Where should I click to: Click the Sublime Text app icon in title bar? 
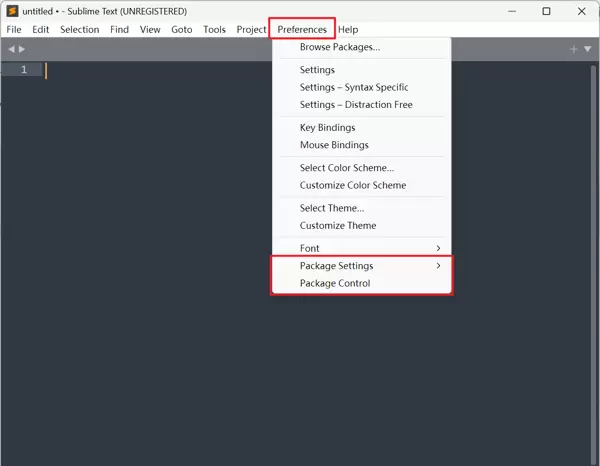(x=12, y=11)
